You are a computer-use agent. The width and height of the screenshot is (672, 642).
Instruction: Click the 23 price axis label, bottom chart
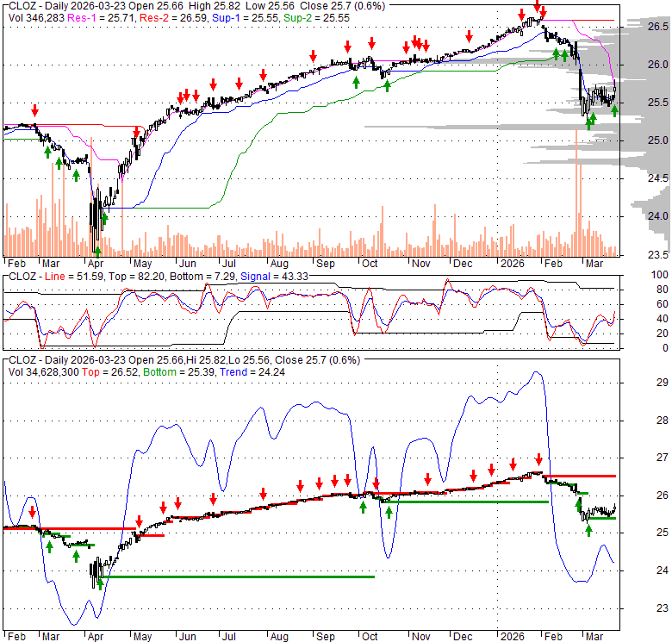[x=663, y=608]
